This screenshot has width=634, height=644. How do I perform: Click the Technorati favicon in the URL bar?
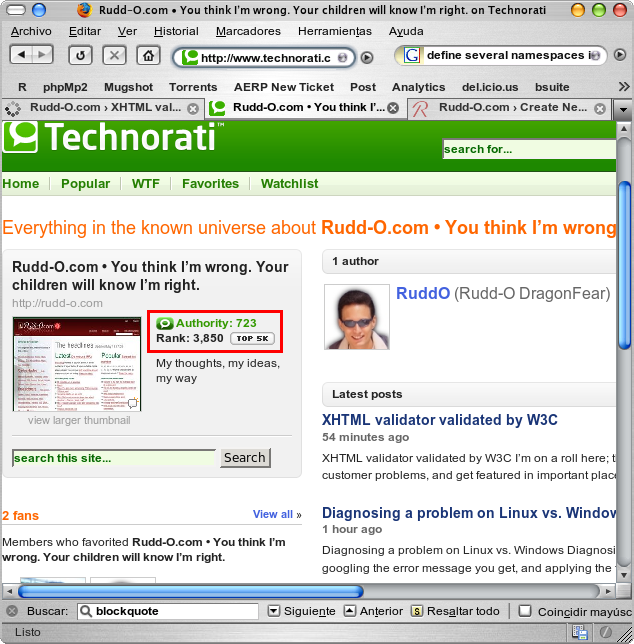(x=190, y=58)
